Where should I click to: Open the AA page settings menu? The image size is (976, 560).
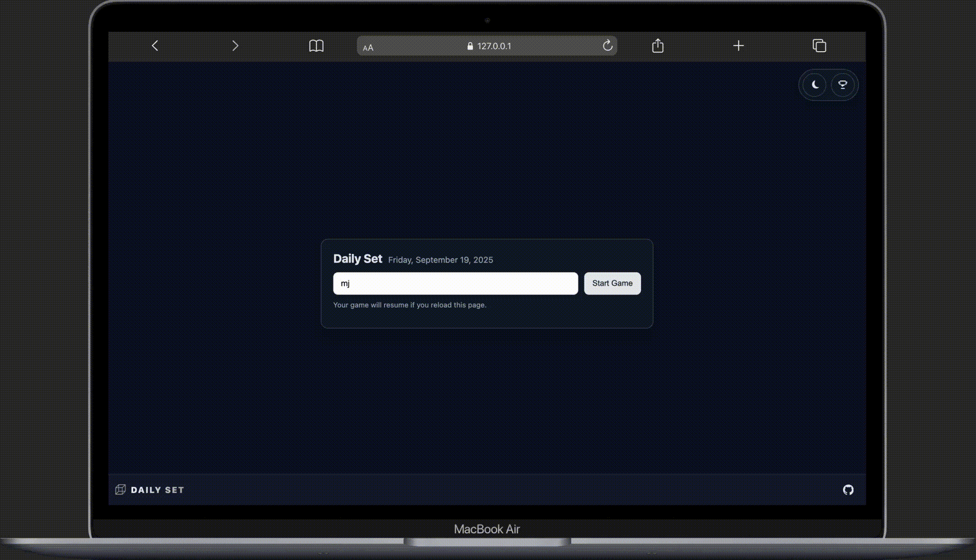point(368,47)
